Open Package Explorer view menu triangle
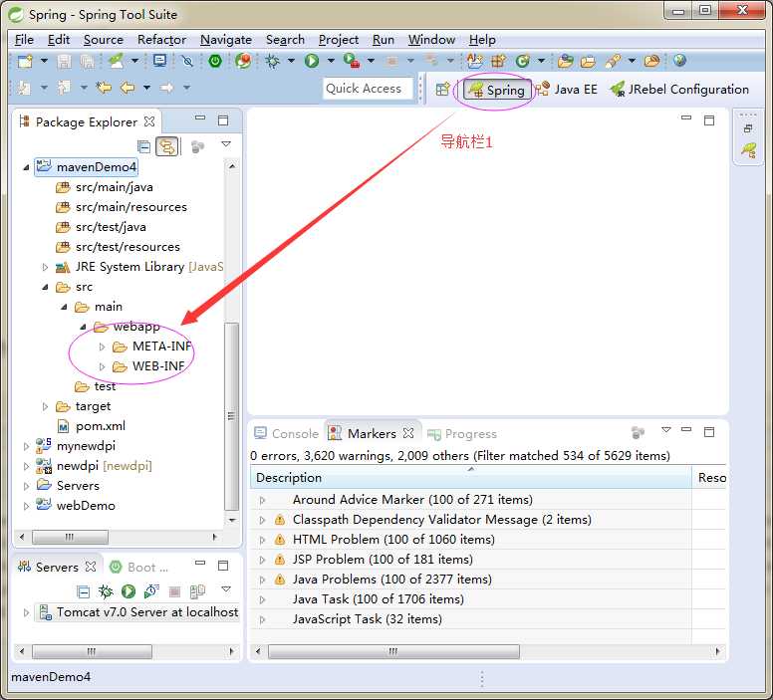The width and height of the screenshot is (773, 700). pos(226,144)
